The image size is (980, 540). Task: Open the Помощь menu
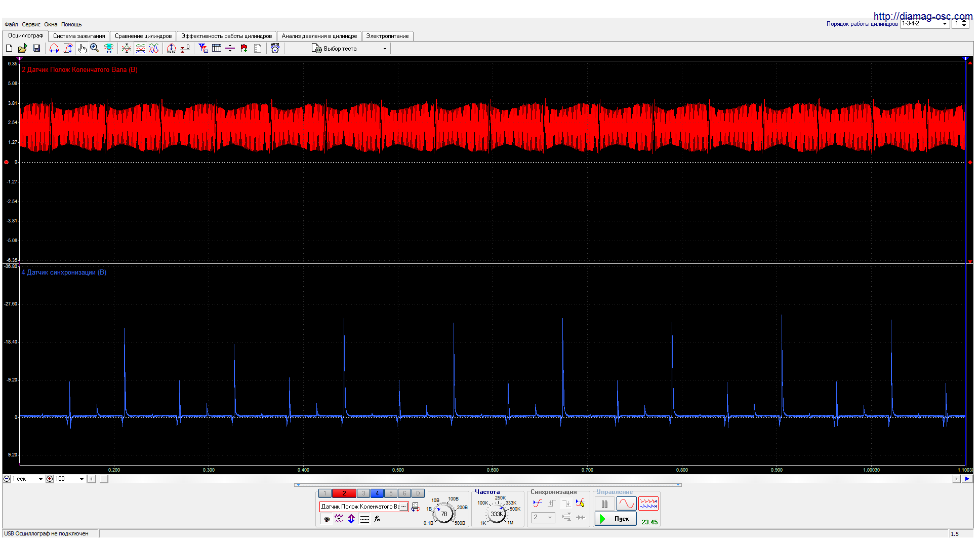coord(71,24)
